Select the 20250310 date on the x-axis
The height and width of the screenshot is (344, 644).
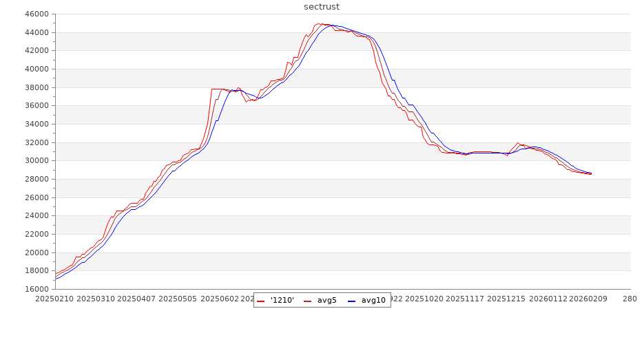(x=96, y=299)
